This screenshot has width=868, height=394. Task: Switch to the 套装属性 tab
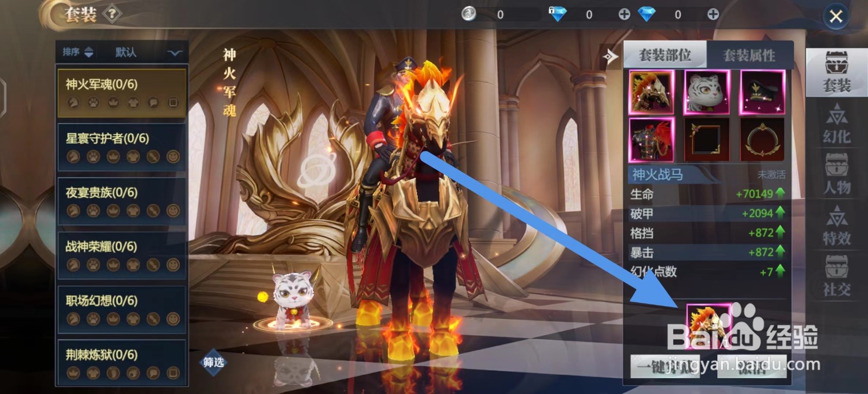[749, 55]
